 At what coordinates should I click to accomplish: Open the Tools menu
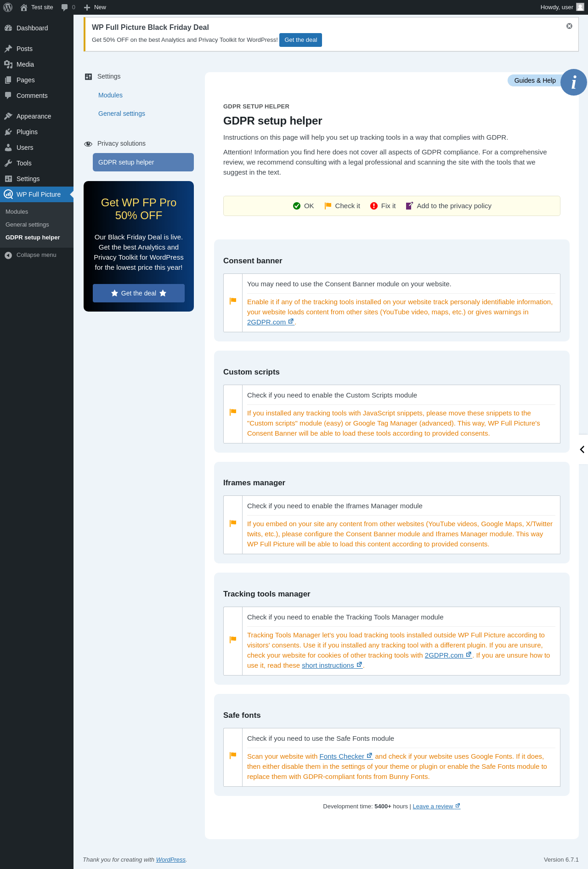pyautogui.click(x=37, y=163)
